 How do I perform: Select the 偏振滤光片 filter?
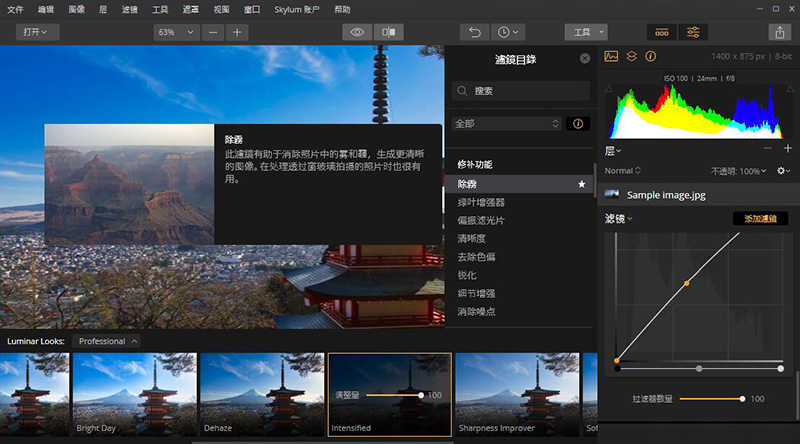click(481, 221)
